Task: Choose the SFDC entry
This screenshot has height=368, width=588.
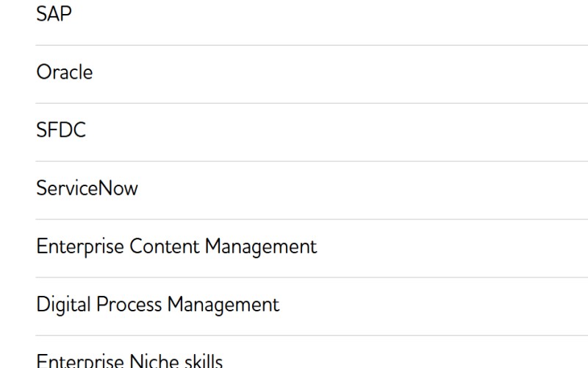Action: point(312,132)
